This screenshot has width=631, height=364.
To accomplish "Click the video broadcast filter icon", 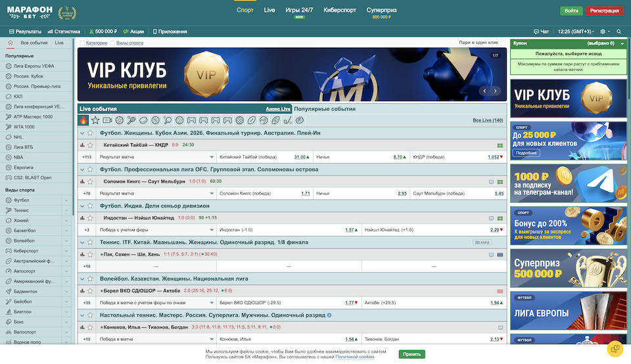I will 107,120.
